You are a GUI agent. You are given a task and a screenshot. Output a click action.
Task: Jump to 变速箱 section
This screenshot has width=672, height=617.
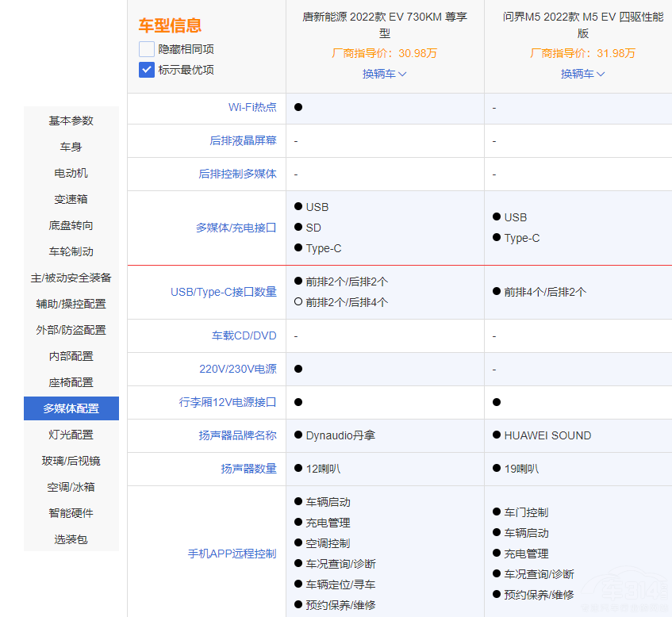tap(71, 199)
